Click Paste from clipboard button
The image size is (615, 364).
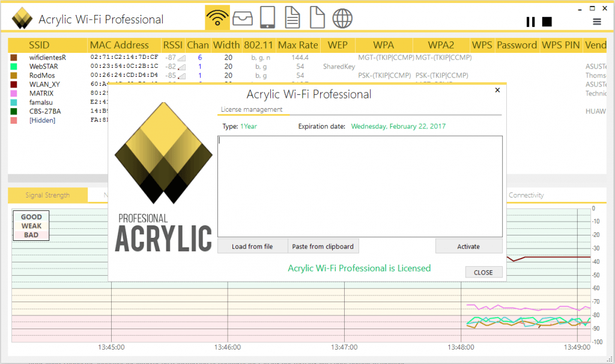coord(323,246)
